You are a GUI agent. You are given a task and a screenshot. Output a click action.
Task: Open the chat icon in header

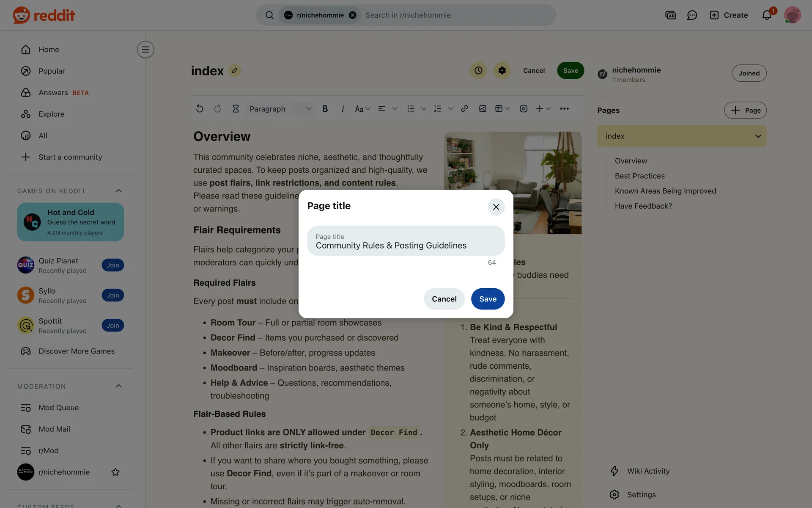[x=692, y=15]
